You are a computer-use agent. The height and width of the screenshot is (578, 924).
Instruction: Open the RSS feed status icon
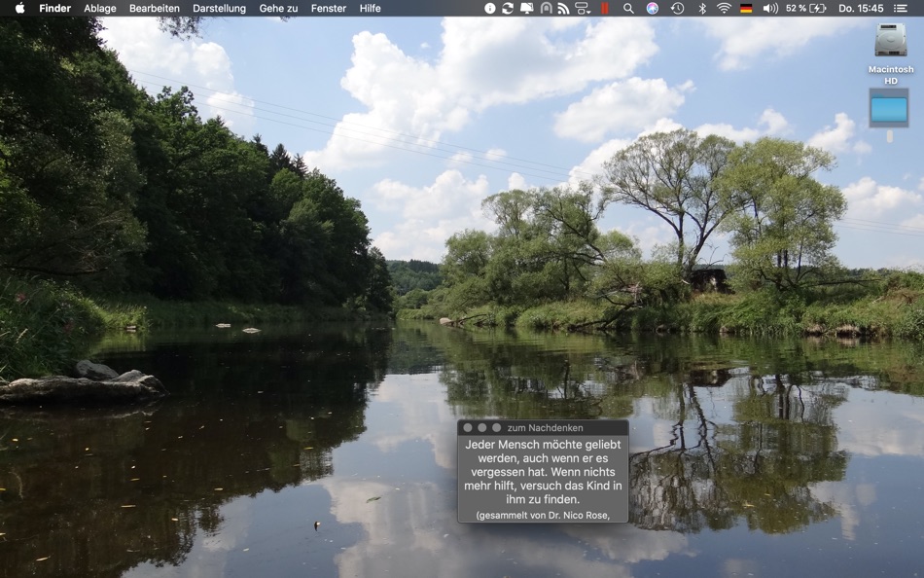[x=563, y=8]
